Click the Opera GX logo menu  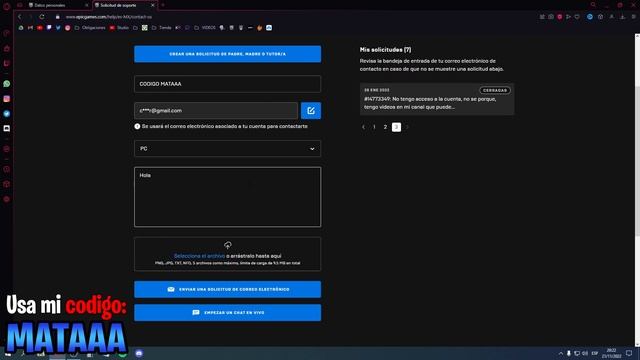click(6, 6)
